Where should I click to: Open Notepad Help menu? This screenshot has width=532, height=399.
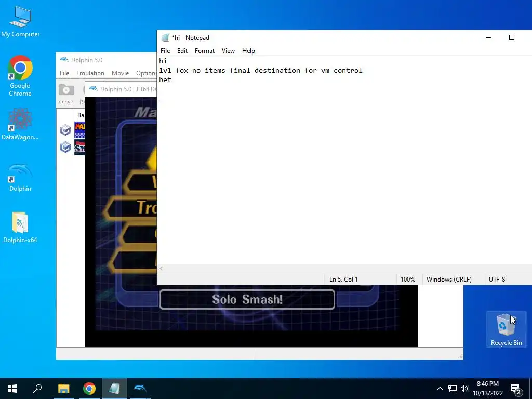click(248, 51)
